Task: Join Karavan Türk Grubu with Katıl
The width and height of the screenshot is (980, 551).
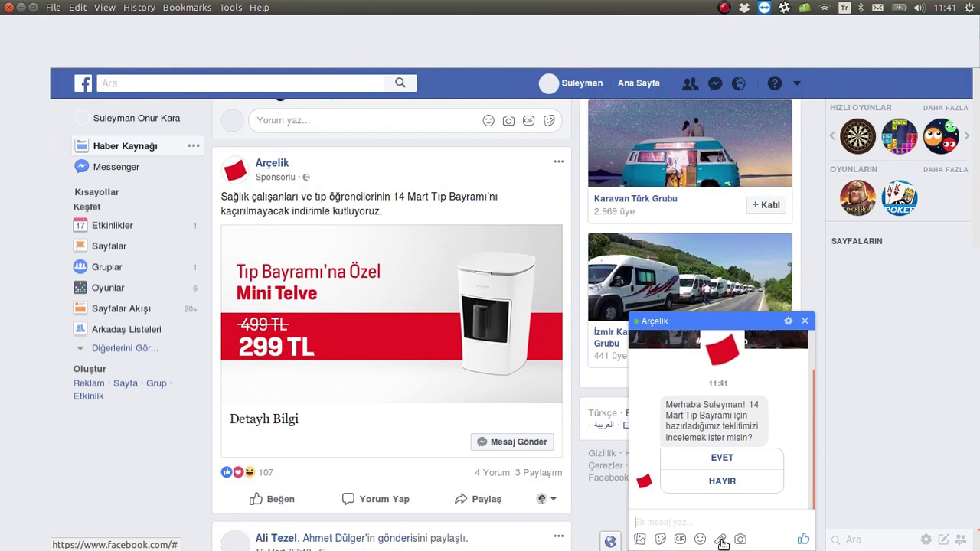Action: tap(766, 205)
